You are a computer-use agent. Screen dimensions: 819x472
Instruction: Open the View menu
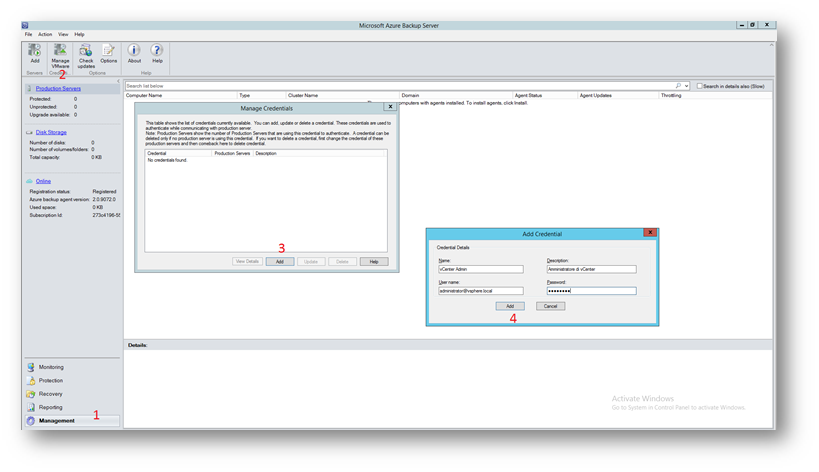(x=63, y=34)
